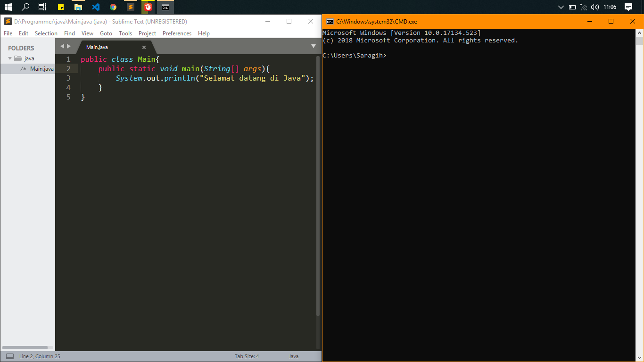The width and height of the screenshot is (644, 362).
Task: Open the Windows Start menu
Action: point(8,7)
